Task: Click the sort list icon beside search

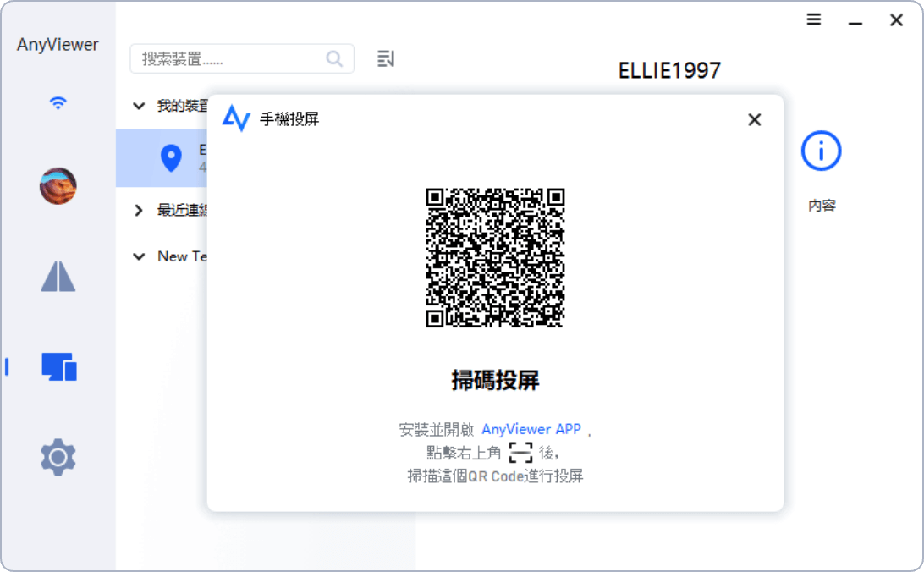Action: 386,58
